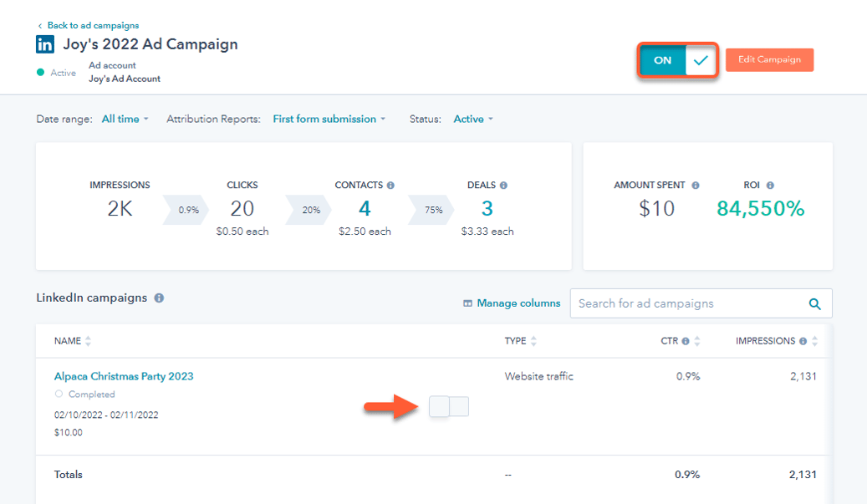Go back to ad campaigns

(x=92, y=26)
